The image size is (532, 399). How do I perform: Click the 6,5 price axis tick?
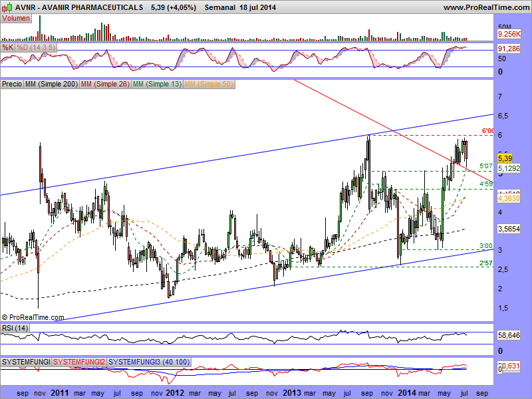click(503, 116)
